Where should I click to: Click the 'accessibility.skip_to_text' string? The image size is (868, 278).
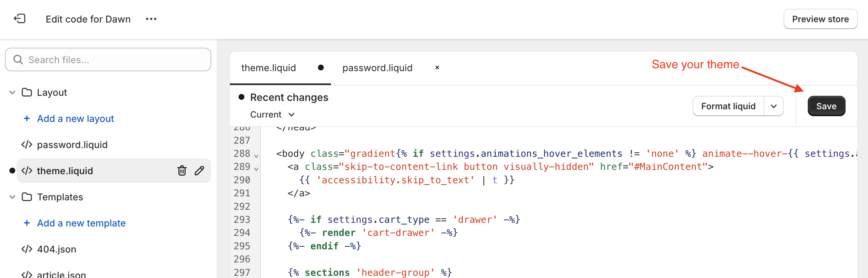[396, 180]
